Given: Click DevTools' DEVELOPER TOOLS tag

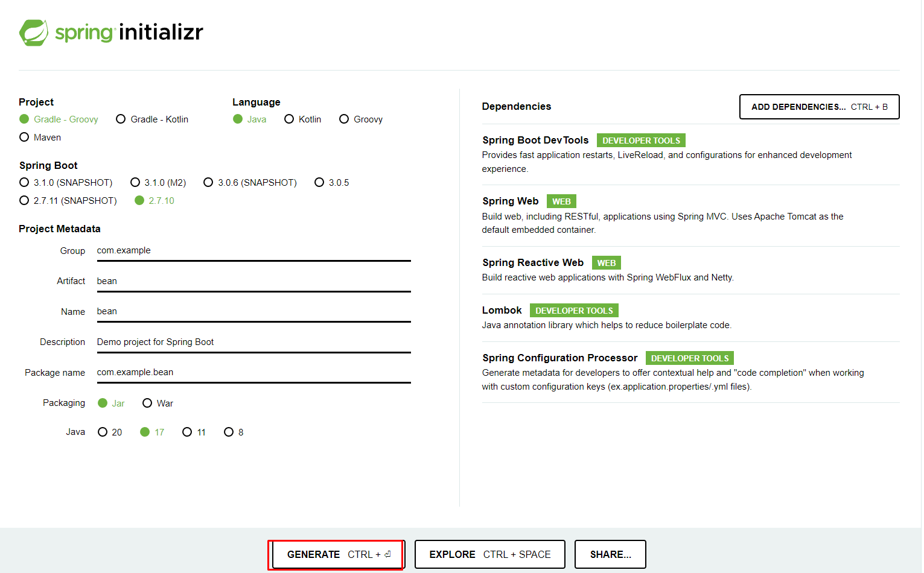Looking at the screenshot, I should [641, 141].
